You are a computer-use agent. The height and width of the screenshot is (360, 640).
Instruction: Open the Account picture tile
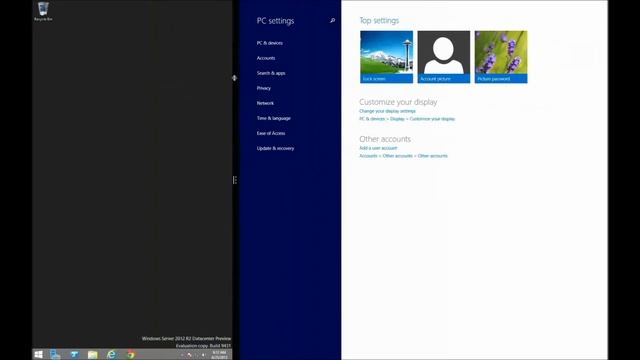click(444, 57)
